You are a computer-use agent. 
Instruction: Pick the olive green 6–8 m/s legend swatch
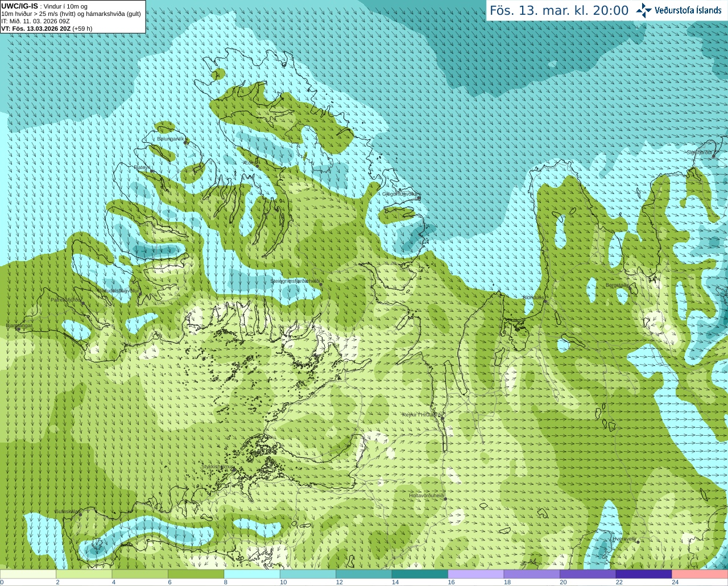[x=196, y=574]
